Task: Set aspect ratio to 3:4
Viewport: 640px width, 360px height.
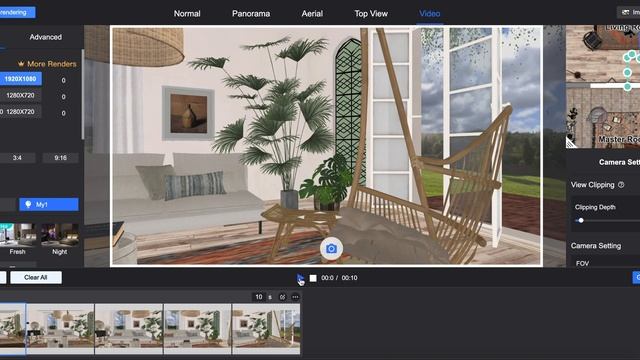Action: pos(17,158)
